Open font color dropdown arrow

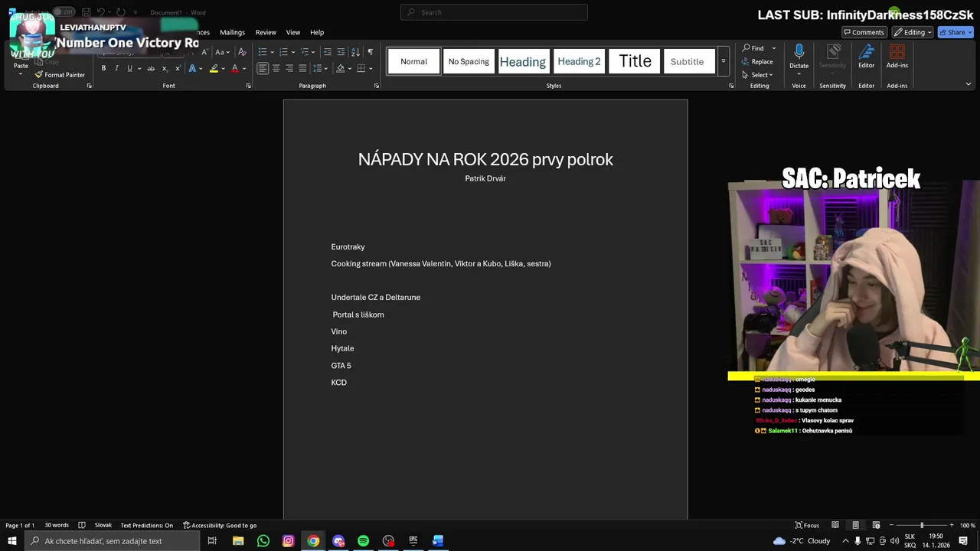[244, 69]
